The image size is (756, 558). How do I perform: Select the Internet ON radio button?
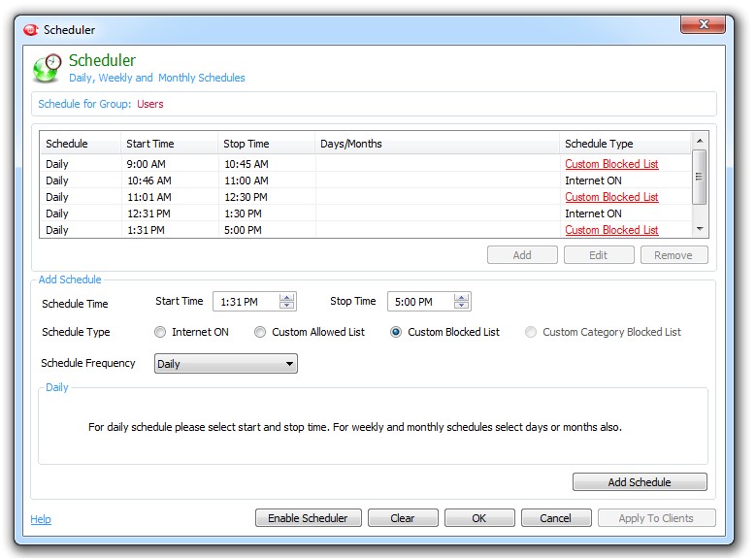[161, 332]
